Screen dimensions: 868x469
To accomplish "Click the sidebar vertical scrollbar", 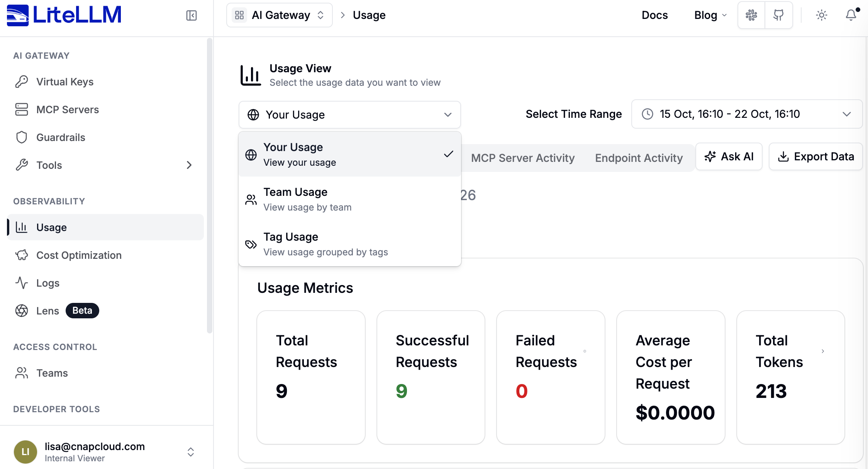I will (x=210, y=185).
